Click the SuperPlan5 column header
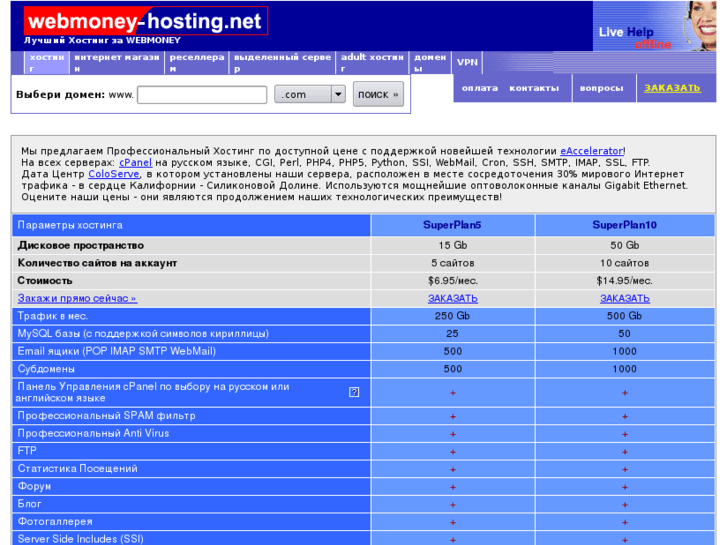 [x=452, y=225]
